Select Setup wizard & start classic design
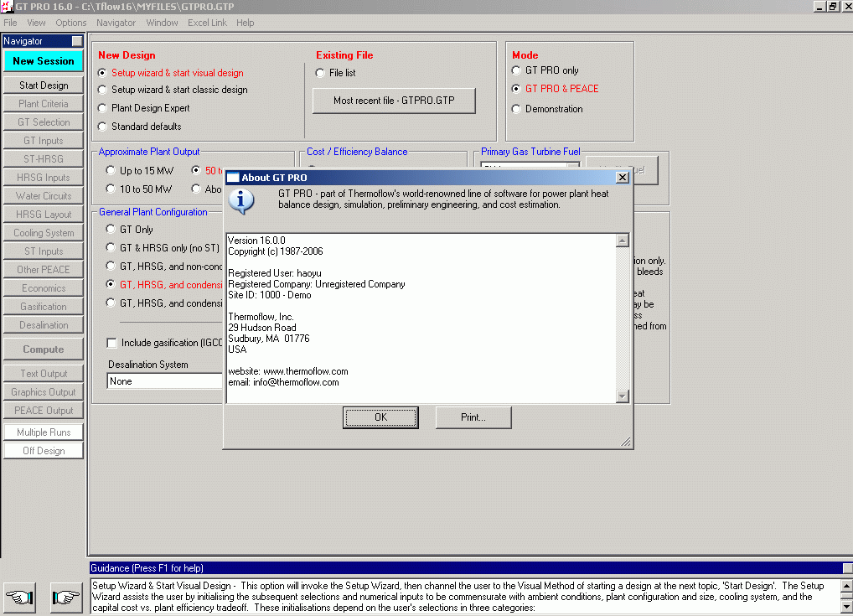853x616 pixels. pos(101,90)
